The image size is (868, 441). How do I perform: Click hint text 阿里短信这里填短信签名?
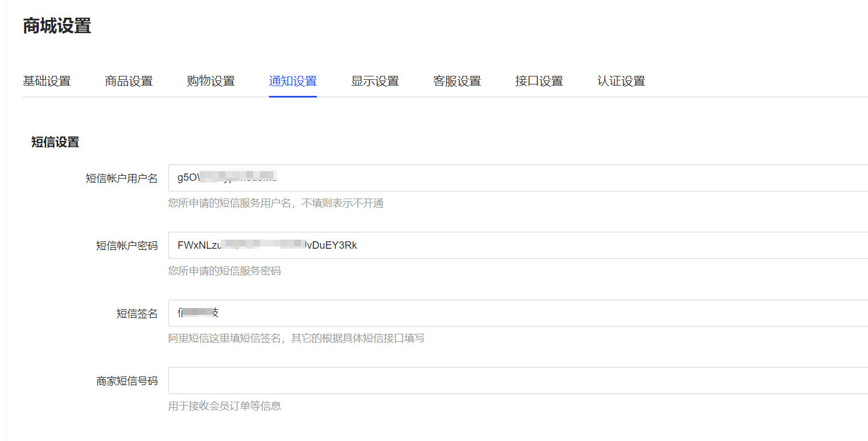pyautogui.click(x=225, y=338)
